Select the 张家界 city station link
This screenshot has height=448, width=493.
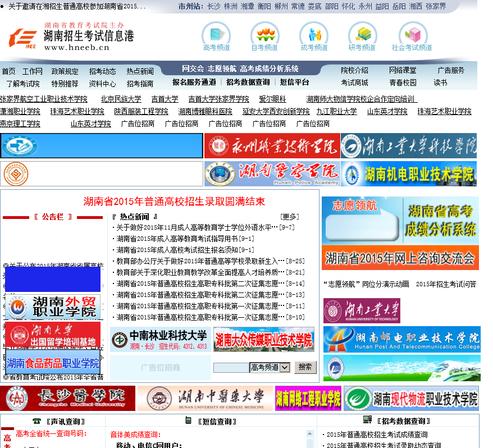click(436, 6)
